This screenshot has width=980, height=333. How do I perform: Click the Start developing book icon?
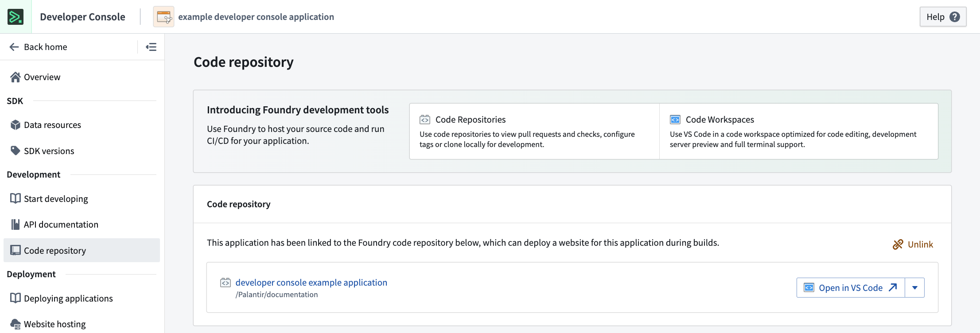point(16,198)
